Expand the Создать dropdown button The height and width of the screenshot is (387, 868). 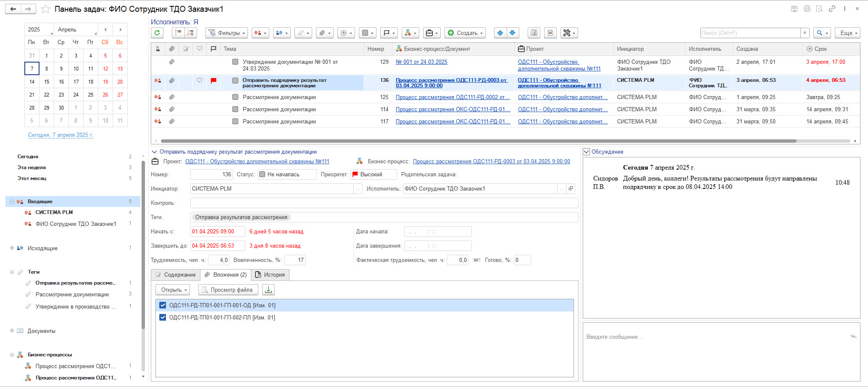tap(466, 33)
